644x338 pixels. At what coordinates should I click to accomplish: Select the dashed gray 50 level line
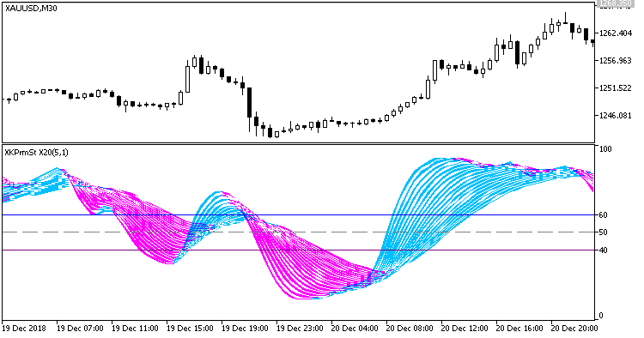(x=299, y=232)
